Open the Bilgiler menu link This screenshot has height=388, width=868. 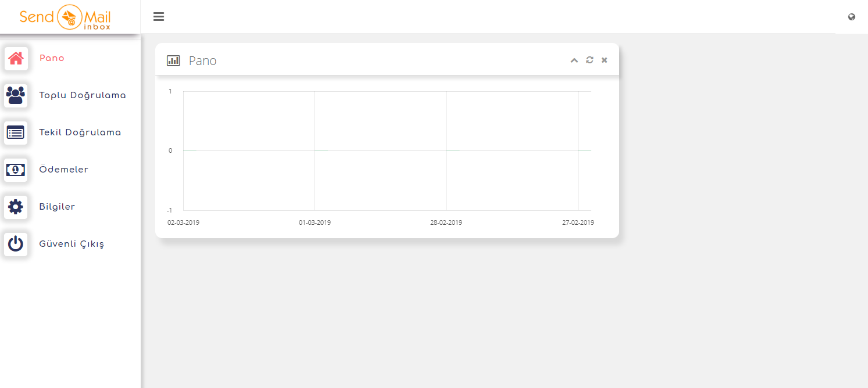[x=57, y=207]
